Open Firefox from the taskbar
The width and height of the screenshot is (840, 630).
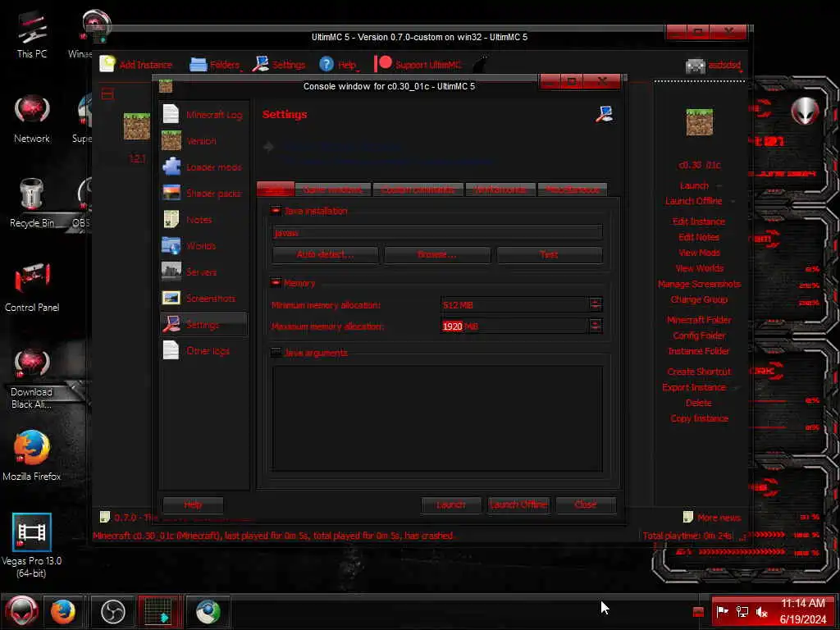click(63, 611)
